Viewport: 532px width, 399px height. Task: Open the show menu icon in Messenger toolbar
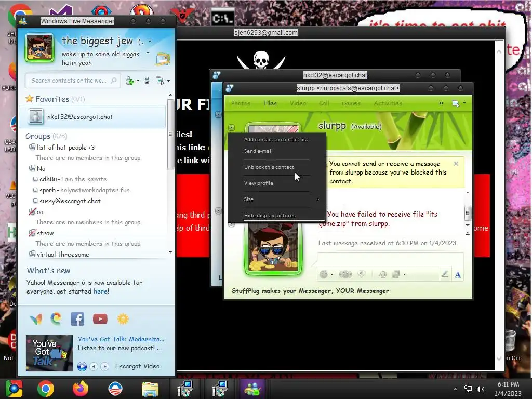point(160,81)
